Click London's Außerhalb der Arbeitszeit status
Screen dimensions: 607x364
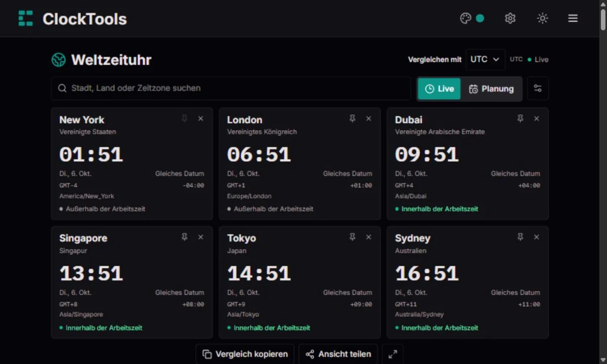[274, 209]
